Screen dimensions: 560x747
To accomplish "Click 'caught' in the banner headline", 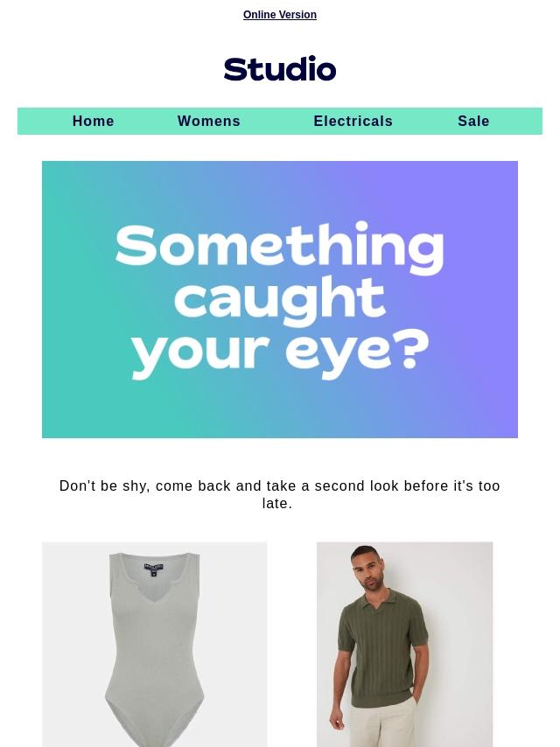I will (x=280, y=300).
